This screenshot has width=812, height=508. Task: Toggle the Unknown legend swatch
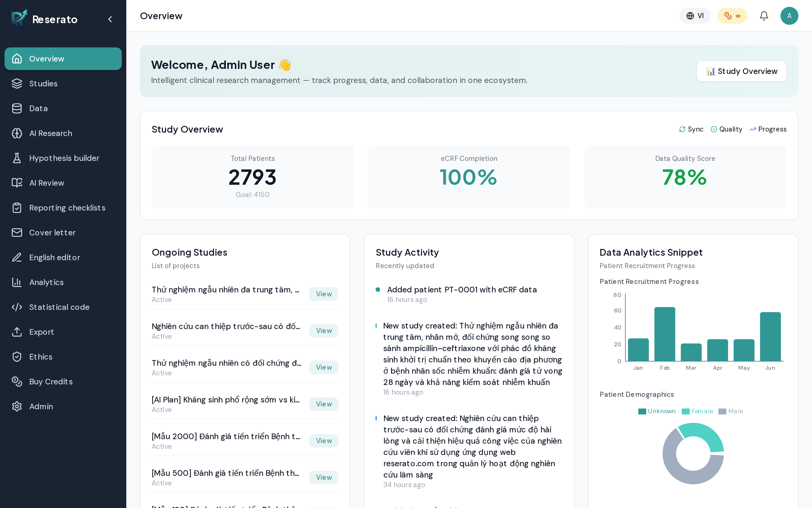point(642,411)
